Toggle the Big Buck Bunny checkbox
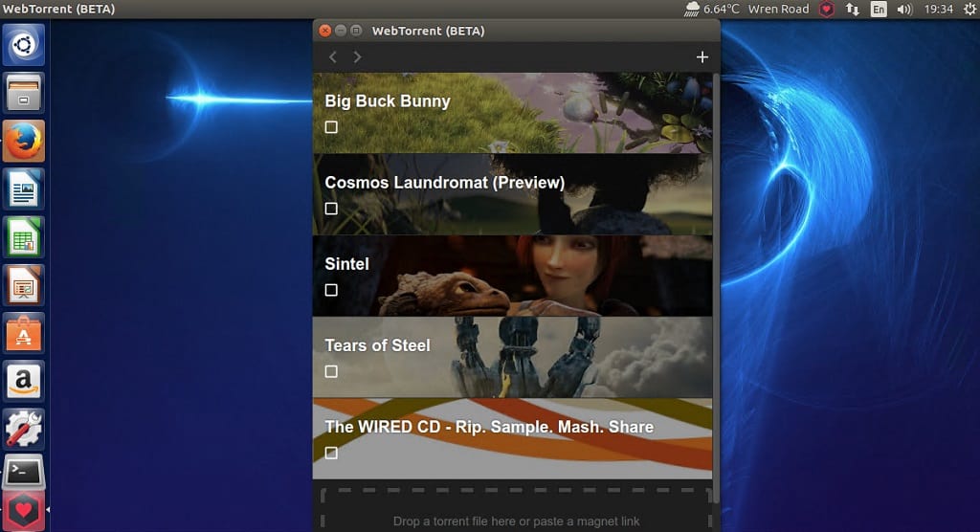This screenshot has height=532, width=980. click(x=331, y=127)
